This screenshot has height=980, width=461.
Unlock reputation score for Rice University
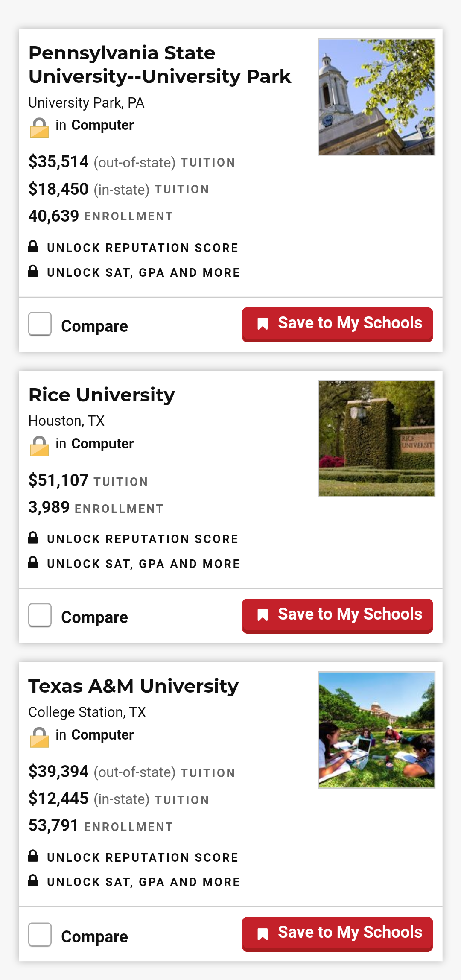[143, 539]
